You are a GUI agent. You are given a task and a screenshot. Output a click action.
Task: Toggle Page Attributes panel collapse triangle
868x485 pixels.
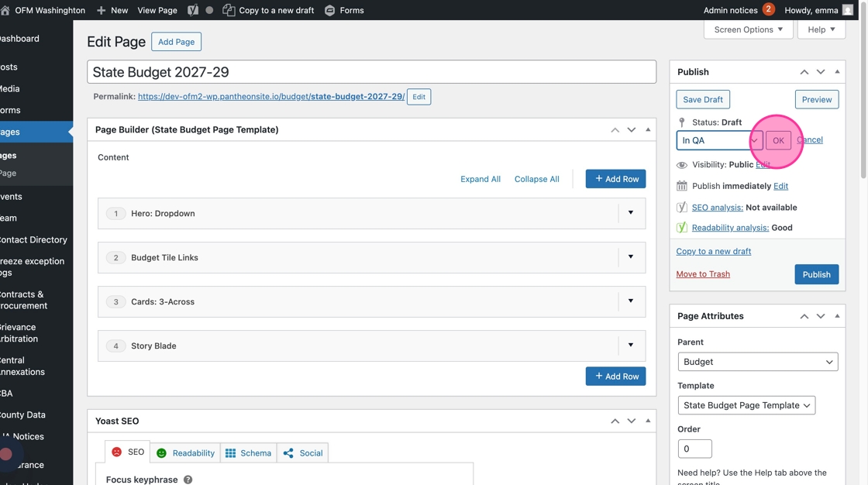837,316
